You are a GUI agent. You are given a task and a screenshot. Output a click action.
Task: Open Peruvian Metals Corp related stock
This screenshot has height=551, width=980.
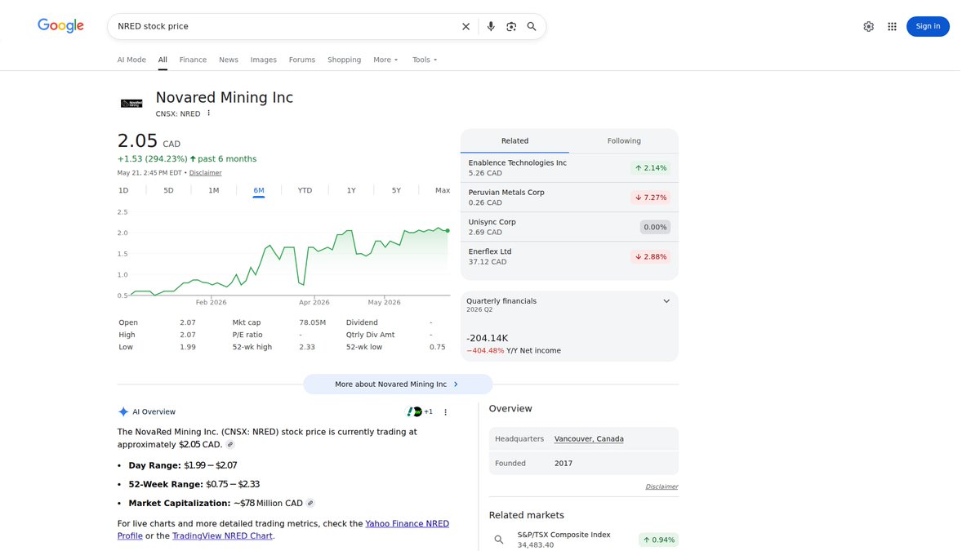click(569, 198)
